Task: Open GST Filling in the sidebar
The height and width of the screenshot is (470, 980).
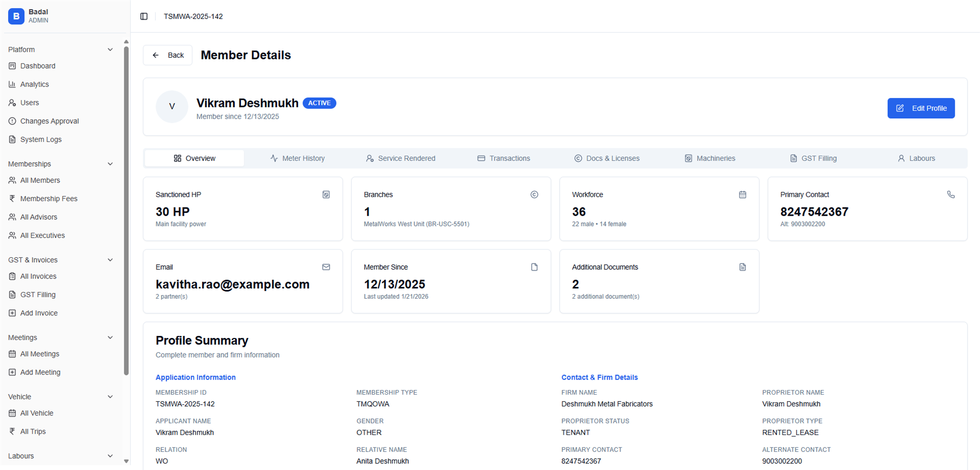Action: click(x=38, y=295)
